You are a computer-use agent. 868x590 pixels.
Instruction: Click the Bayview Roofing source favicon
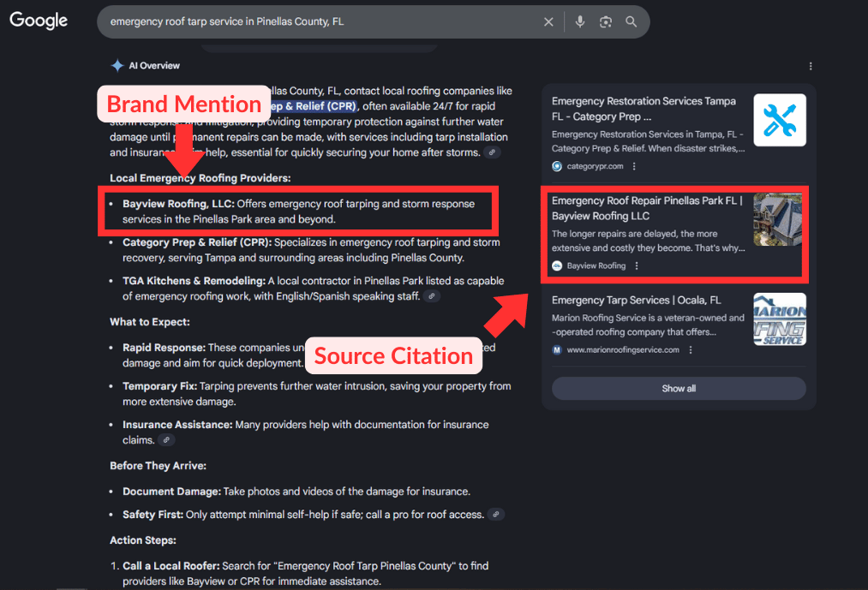pyautogui.click(x=557, y=265)
